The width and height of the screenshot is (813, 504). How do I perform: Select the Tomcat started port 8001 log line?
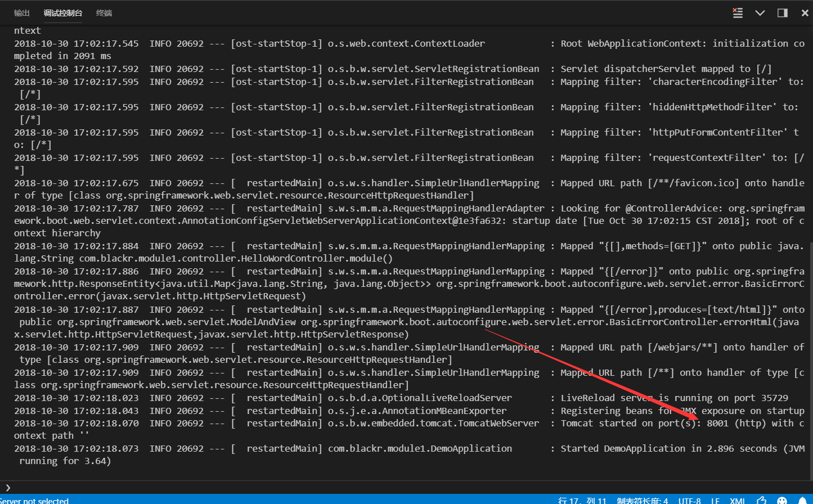tap(394, 423)
